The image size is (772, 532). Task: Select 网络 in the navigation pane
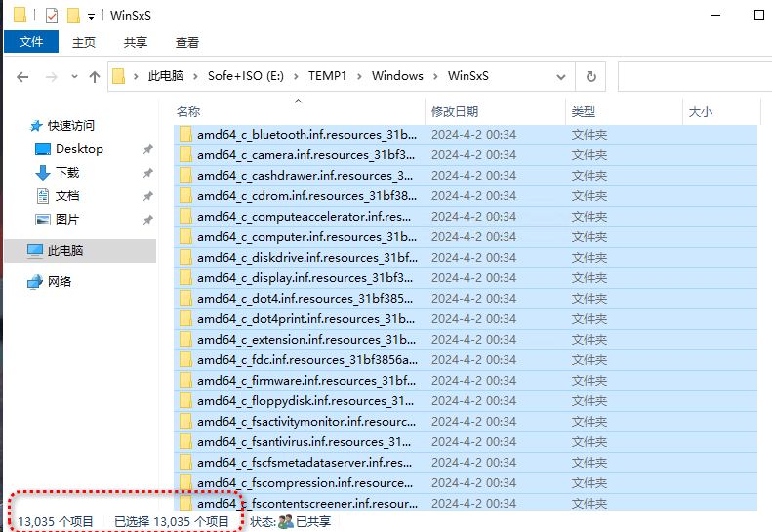60,282
